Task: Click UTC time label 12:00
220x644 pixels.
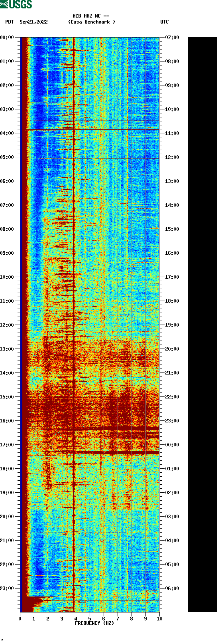Action: tap(172, 157)
